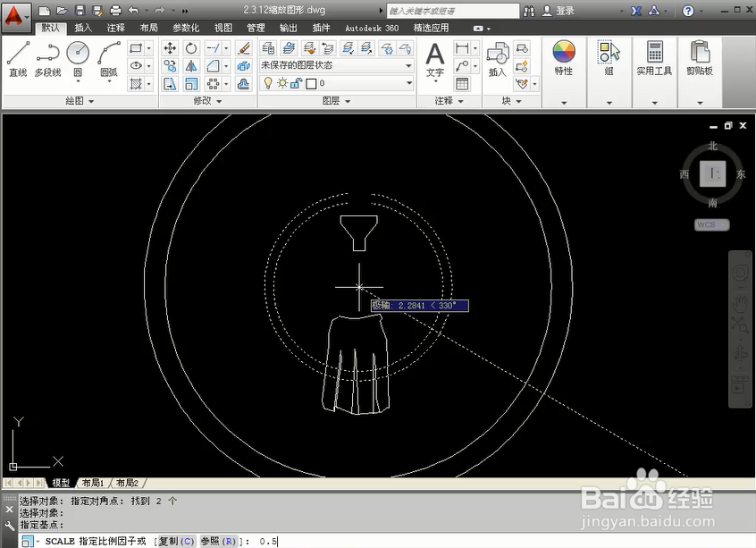Toggle layer 0 lock icon

click(296, 83)
